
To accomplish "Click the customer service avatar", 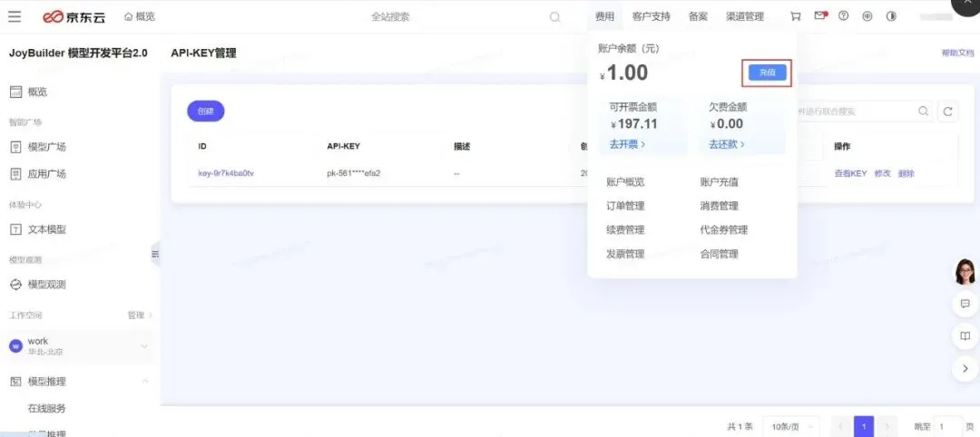I will point(965,272).
